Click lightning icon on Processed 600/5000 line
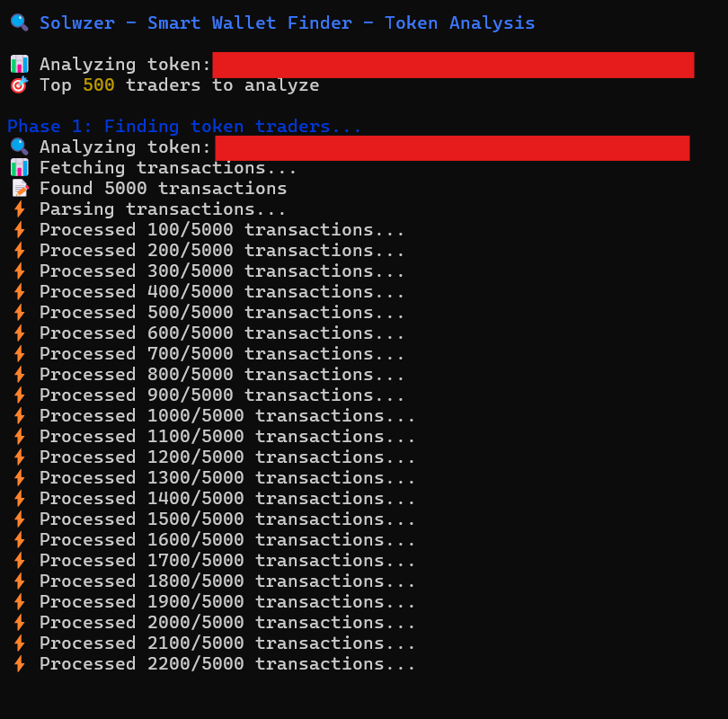This screenshot has height=719, width=728. pyautogui.click(x=19, y=333)
